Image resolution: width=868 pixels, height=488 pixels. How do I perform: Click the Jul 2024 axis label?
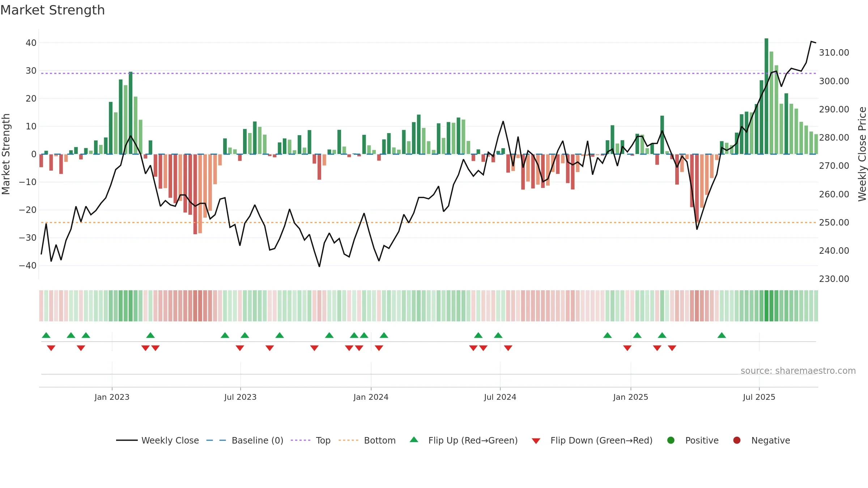[500, 397]
